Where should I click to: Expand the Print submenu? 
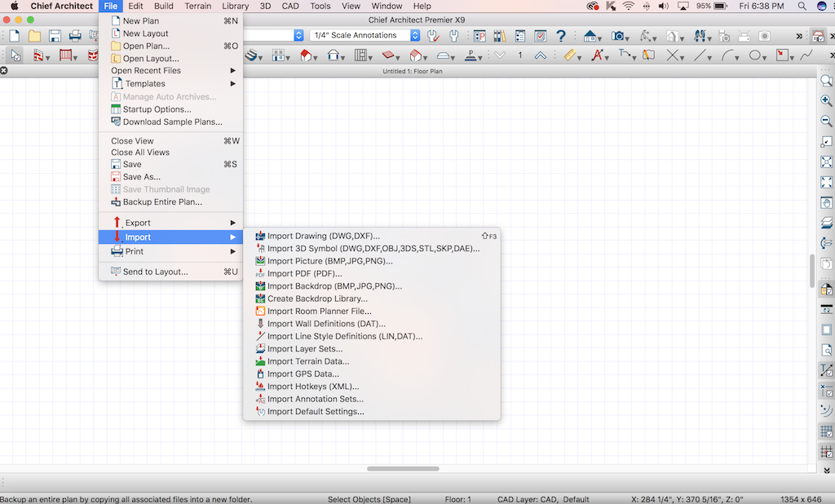pos(170,251)
